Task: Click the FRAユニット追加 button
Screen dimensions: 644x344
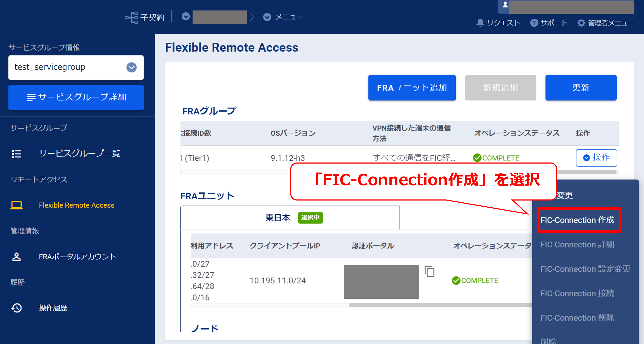Action: coord(412,88)
